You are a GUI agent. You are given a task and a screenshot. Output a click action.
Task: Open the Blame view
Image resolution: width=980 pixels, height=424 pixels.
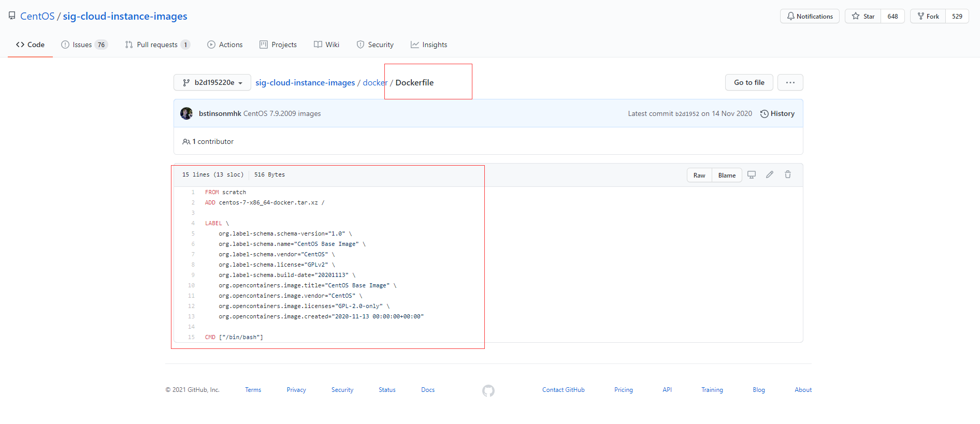[727, 175]
